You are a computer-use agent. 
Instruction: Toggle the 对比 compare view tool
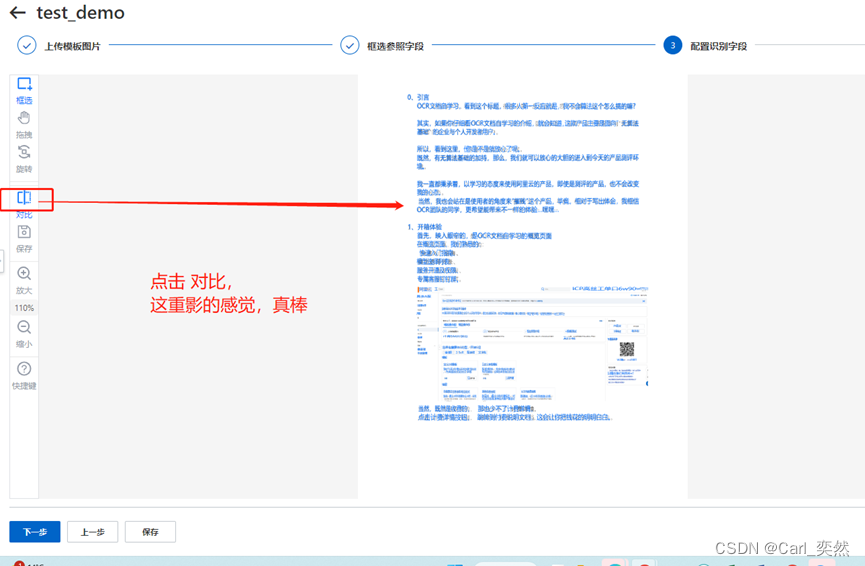point(24,205)
